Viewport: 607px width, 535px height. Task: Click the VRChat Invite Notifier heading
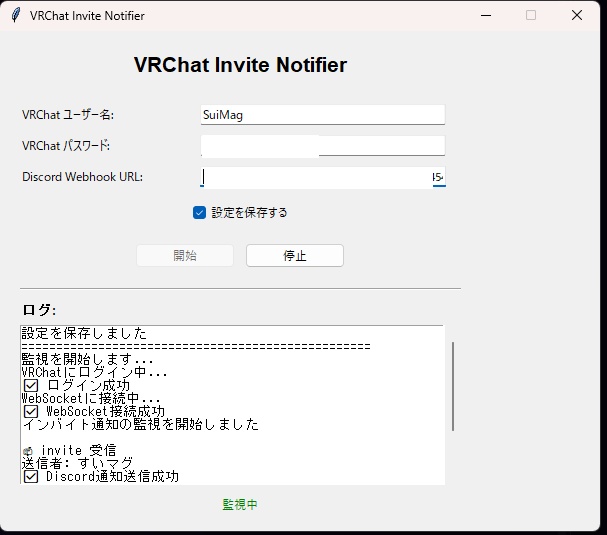tap(240, 65)
